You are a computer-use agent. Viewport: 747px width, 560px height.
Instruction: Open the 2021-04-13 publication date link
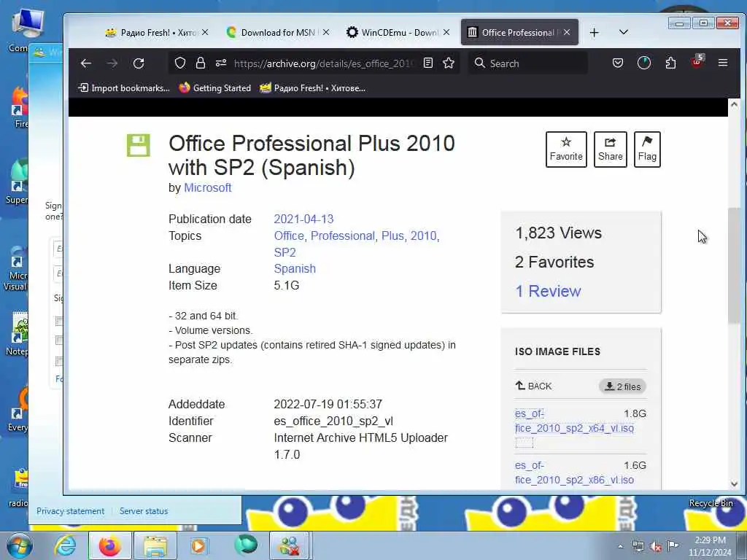303,219
